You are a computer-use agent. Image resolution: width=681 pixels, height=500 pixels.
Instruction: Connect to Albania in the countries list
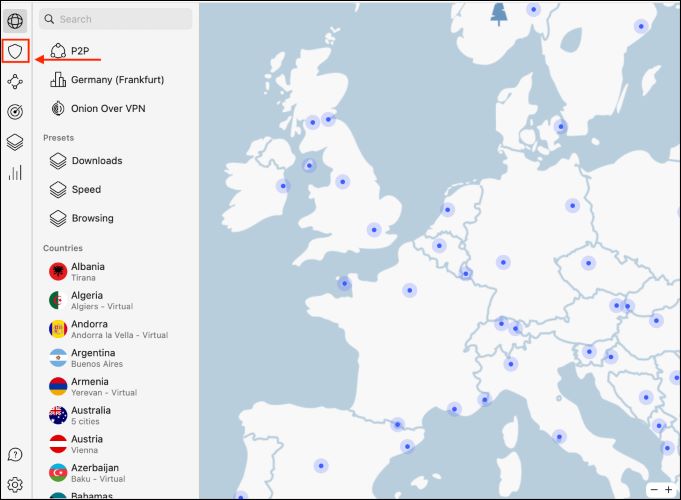[x=88, y=272]
